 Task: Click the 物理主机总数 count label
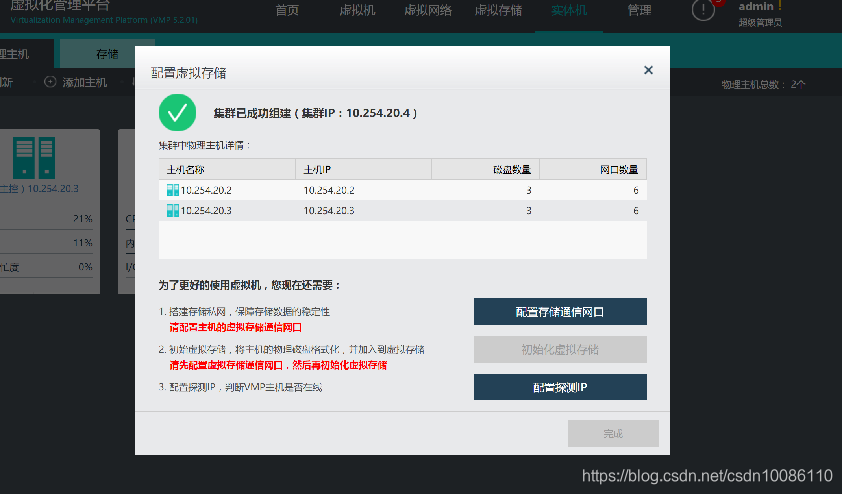pyautogui.click(x=763, y=84)
